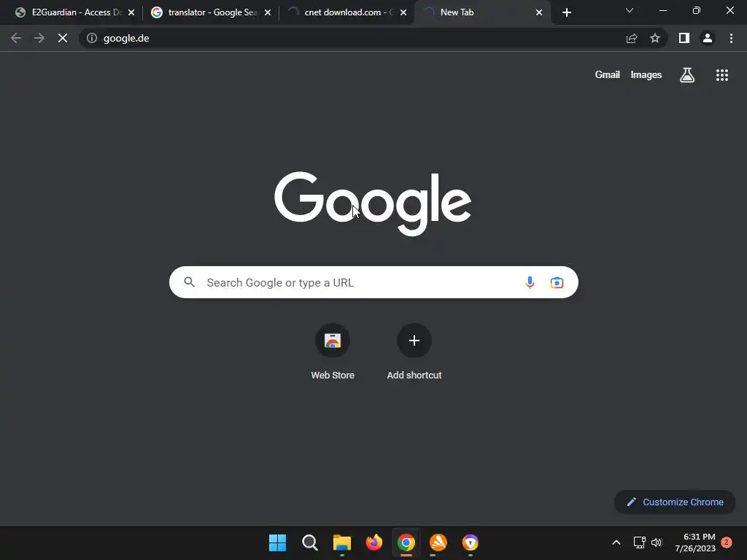Close the New Tab tab
This screenshot has height=560, width=747.
pos(539,12)
